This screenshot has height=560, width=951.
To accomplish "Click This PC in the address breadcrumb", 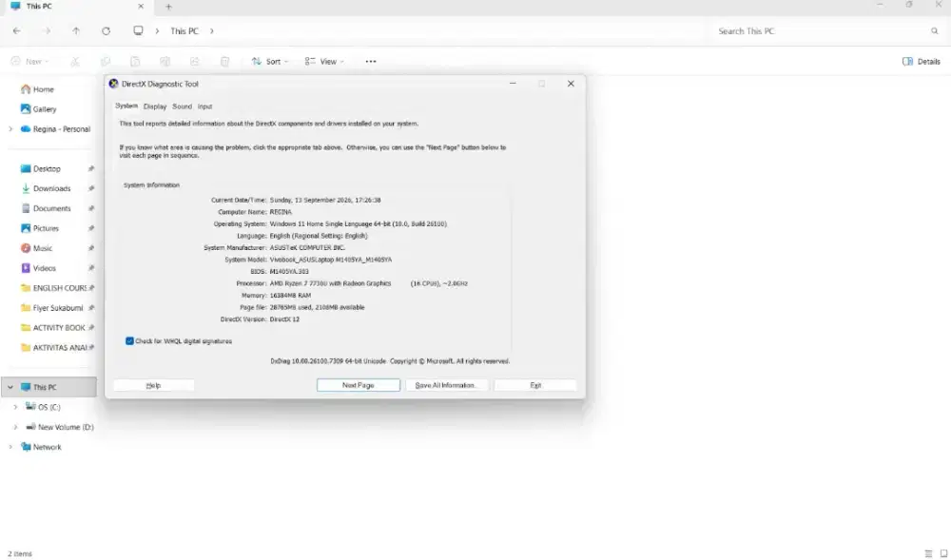I will pyautogui.click(x=184, y=31).
